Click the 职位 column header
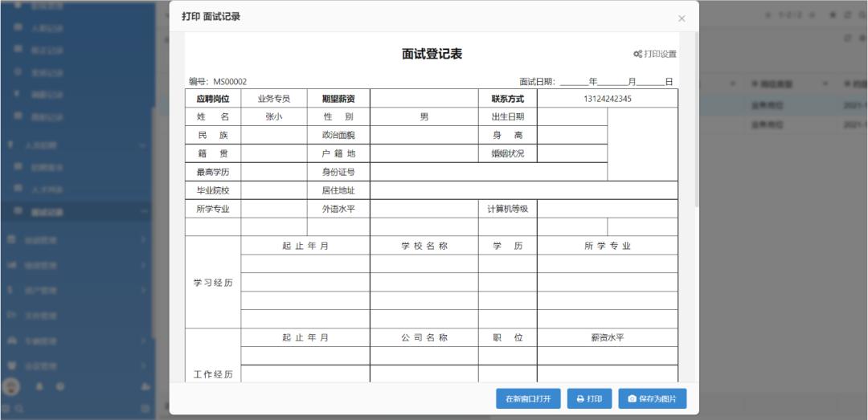868x420 pixels. (508, 337)
